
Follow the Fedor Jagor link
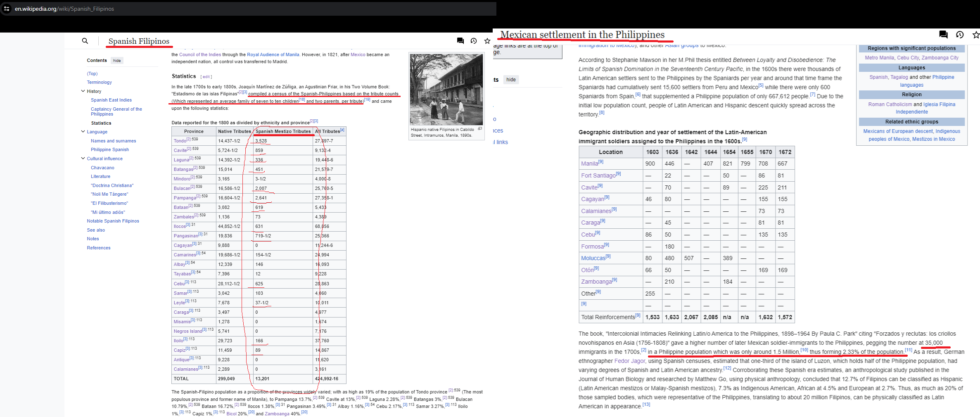[x=630, y=361]
